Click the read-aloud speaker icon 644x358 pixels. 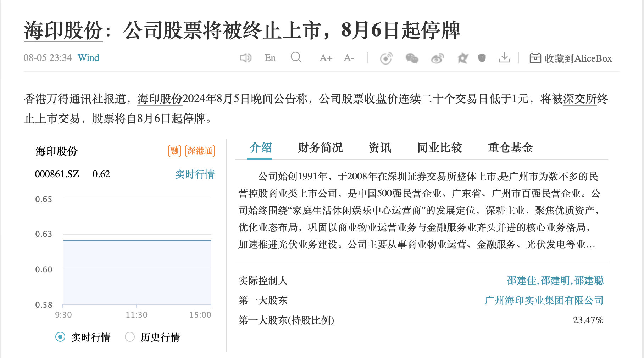pyautogui.click(x=246, y=57)
